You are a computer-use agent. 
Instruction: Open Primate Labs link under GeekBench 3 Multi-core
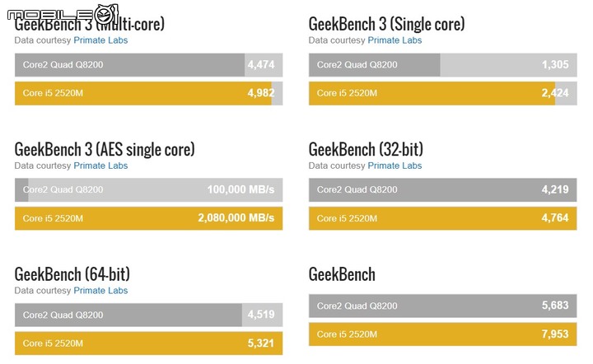(x=100, y=40)
